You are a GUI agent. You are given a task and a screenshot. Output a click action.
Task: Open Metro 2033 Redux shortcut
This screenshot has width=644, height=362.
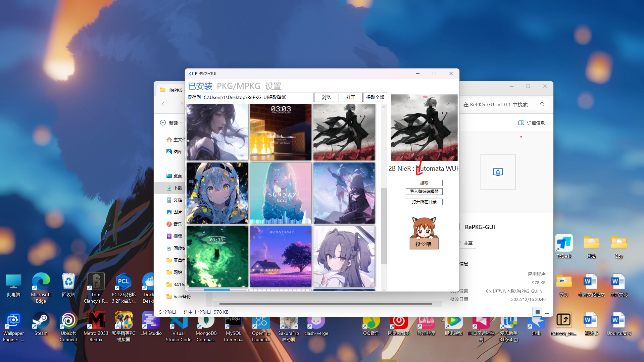point(96,327)
